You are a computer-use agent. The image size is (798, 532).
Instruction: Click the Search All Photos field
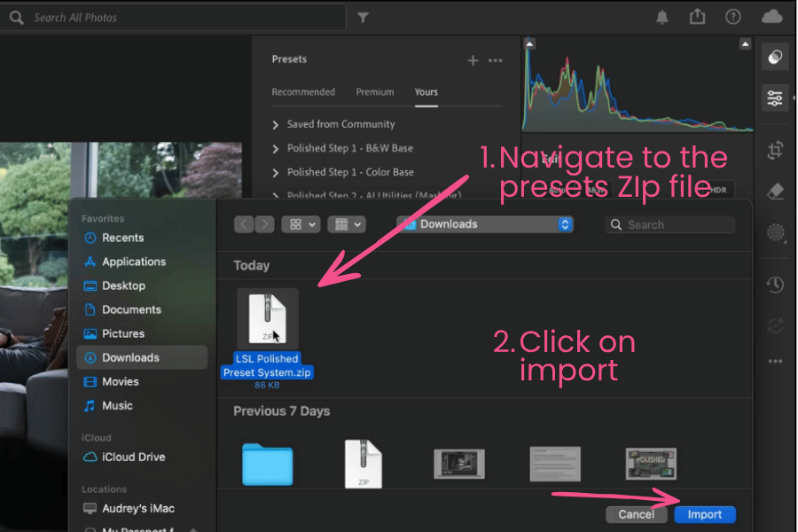click(x=173, y=18)
